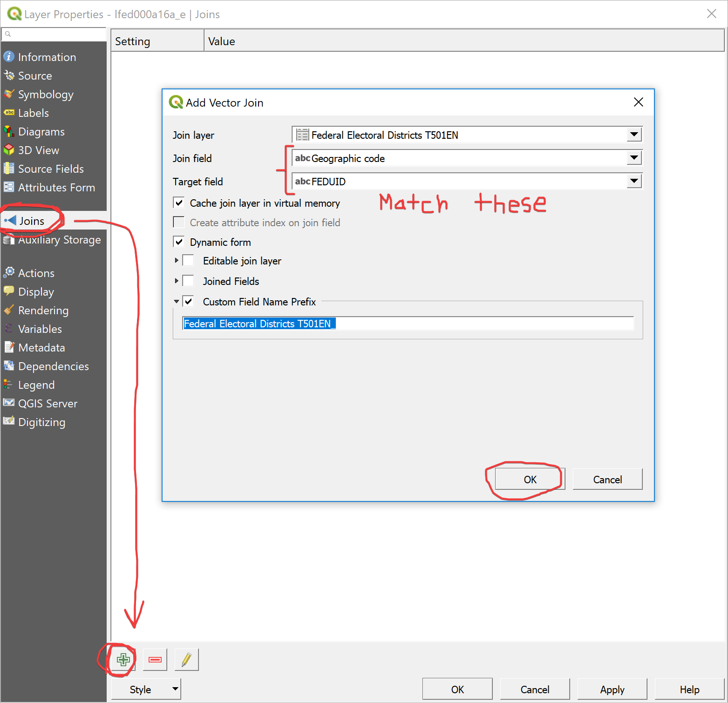Click the Setting column header

(x=157, y=41)
